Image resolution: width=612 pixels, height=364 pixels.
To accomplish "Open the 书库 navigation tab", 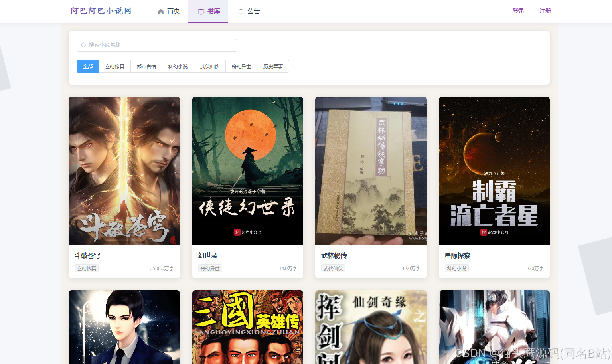I will 208,11.
